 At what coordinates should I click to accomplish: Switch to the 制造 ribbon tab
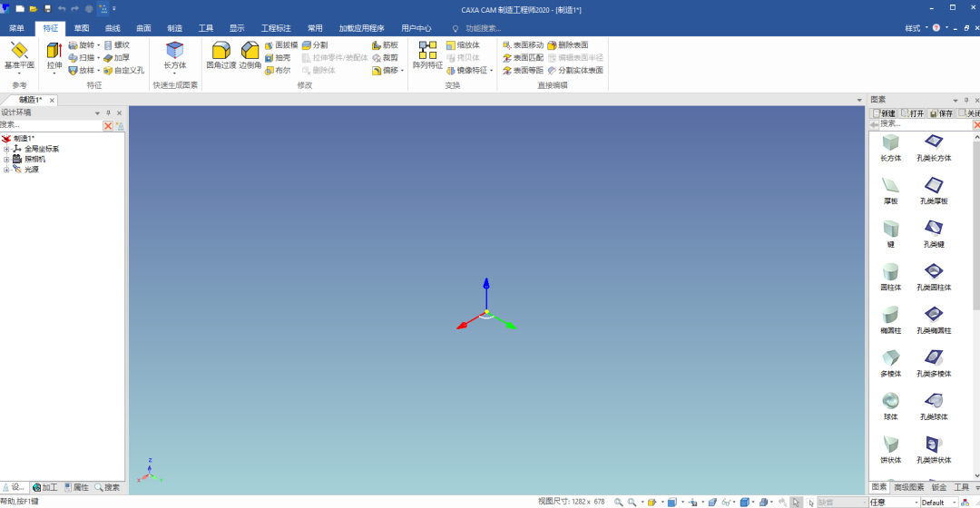(175, 28)
